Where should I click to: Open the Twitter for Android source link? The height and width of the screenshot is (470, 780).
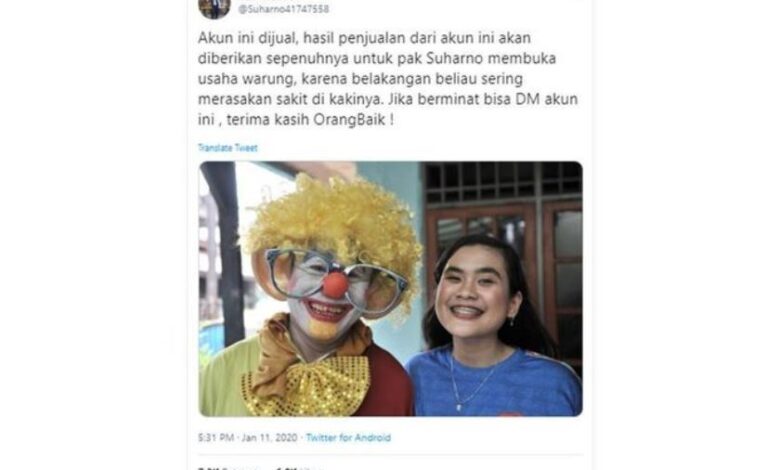pos(348,438)
